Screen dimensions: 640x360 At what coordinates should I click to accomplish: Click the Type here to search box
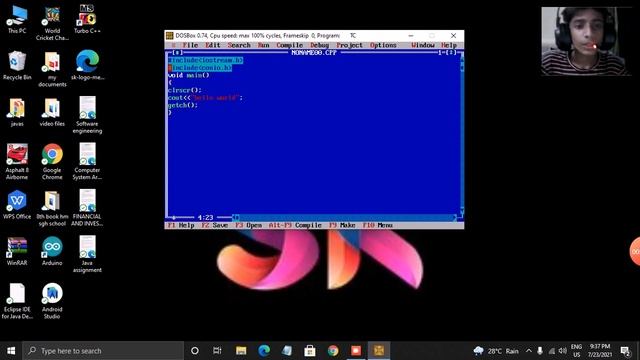[x=103, y=351]
